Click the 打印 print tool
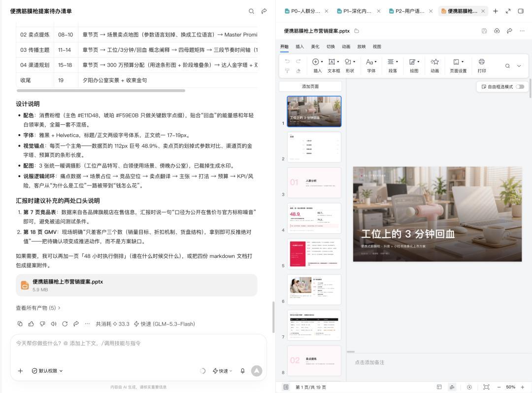Viewport: 532px width, 393px height. tap(481, 66)
